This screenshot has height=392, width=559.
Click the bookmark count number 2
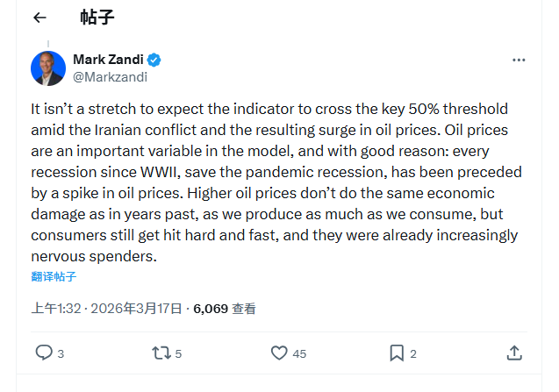[413, 353]
